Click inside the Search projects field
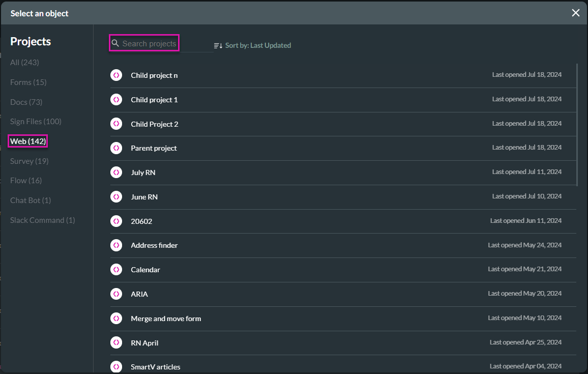 click(x=149, y=43)
